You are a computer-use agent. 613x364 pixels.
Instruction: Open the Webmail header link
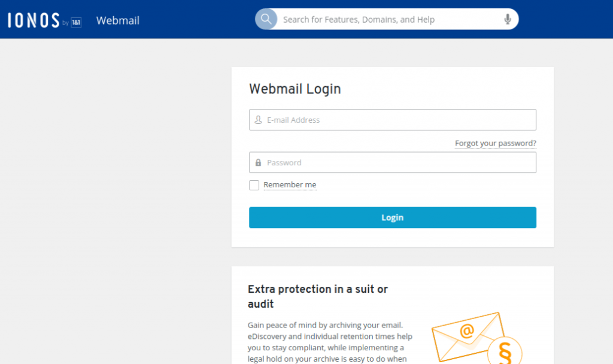click(118, 20)
